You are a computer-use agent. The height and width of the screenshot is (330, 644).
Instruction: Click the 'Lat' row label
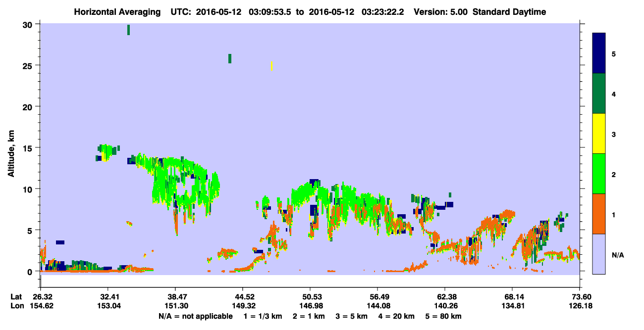(x=16, y=297)
